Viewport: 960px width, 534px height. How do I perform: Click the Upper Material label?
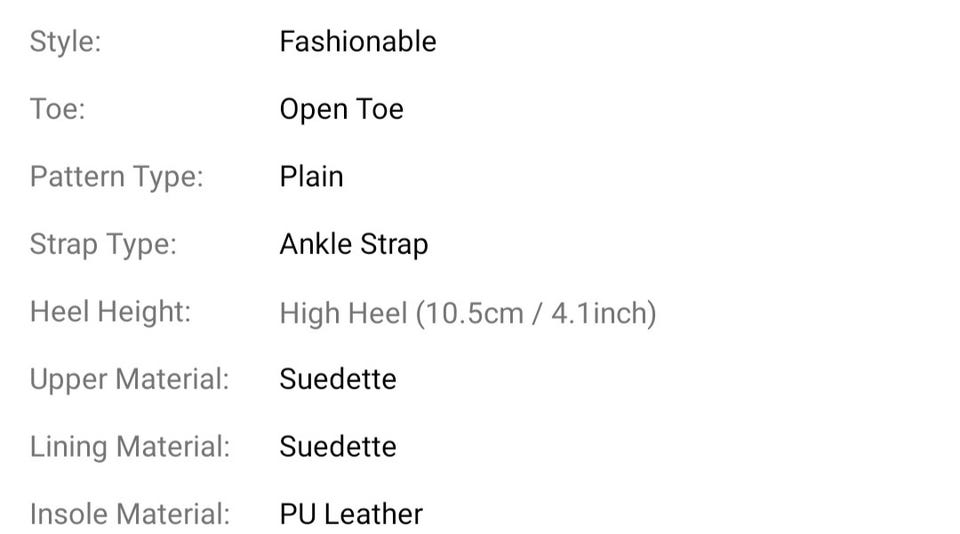click(129, 379)
